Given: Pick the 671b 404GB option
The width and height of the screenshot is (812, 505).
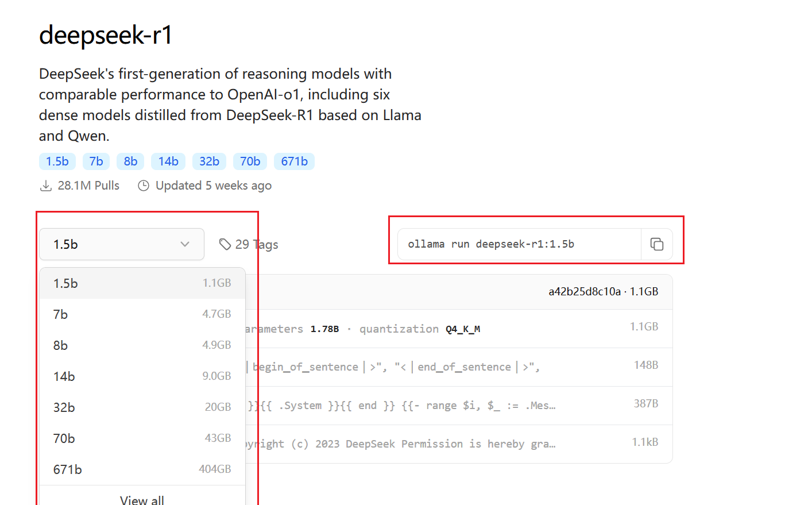Looking at the screenshot, I should coord(142,469).
